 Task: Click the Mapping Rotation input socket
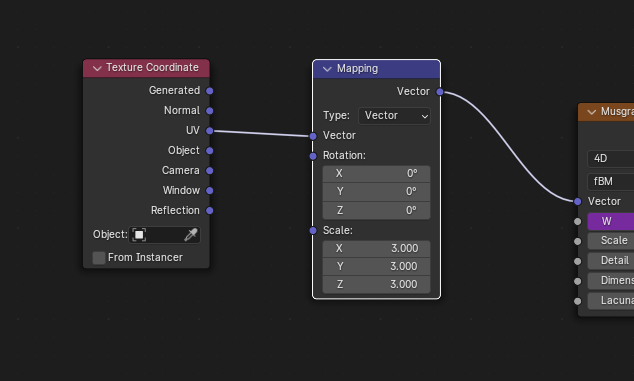[313, 156]
